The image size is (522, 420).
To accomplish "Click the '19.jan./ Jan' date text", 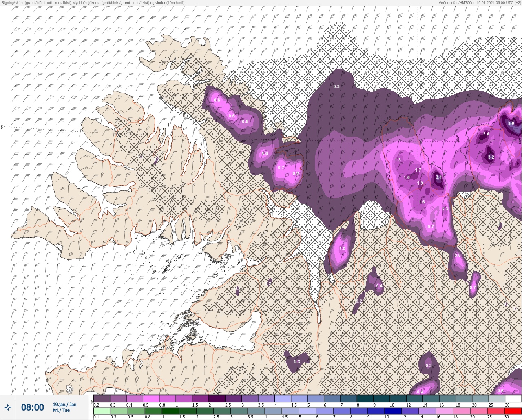I will coord(64,405).
